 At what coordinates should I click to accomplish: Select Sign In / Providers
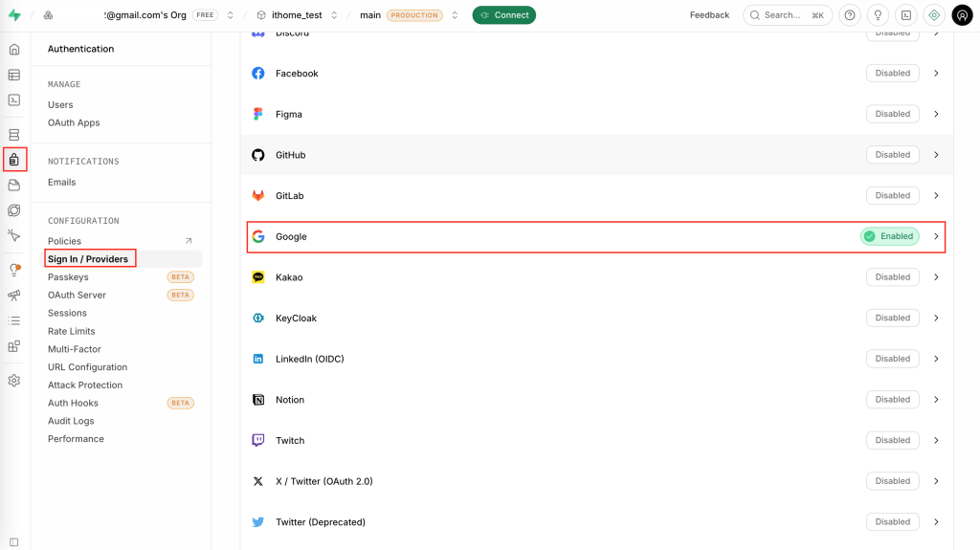point(88,259)
